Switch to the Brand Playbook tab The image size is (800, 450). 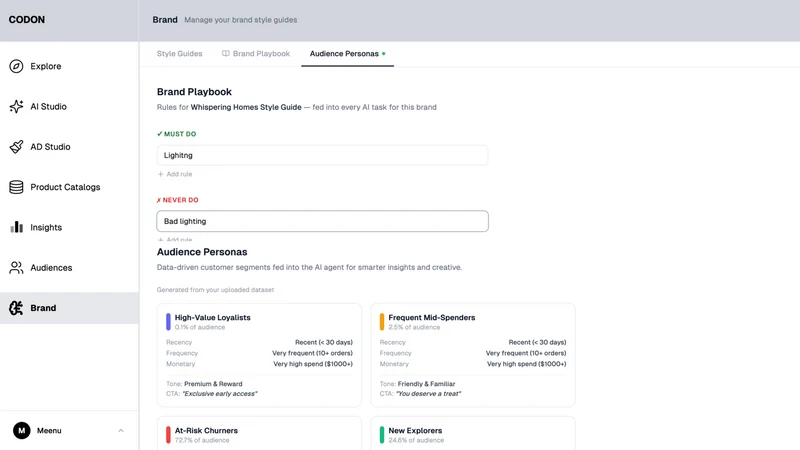[256, 54]
